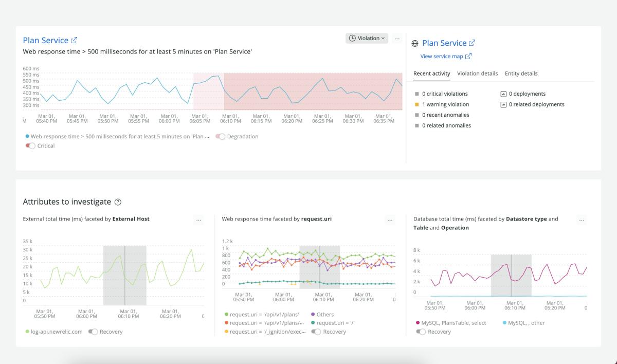The image size is (617, 364).
Task: Open right-panel Plan Service entity link
Action: 449,43
